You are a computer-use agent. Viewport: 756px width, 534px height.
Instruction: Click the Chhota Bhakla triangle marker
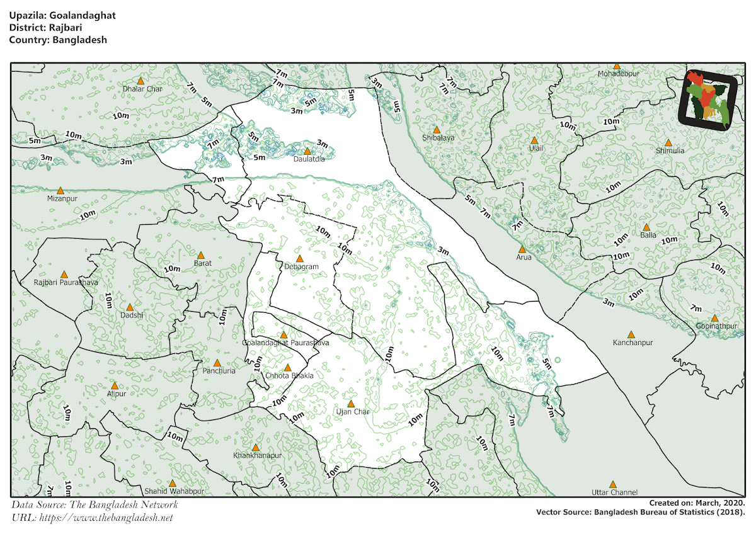289,368
